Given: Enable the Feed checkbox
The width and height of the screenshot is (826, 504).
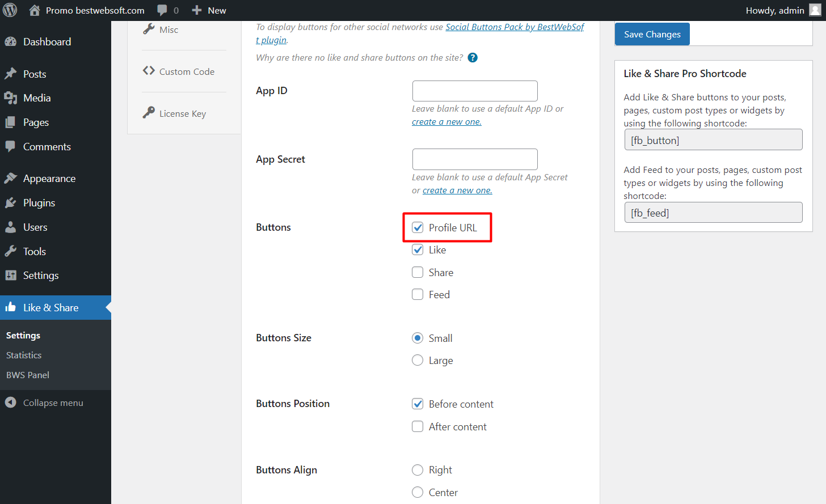Looking at the screenshot, I should pos(418,294).
